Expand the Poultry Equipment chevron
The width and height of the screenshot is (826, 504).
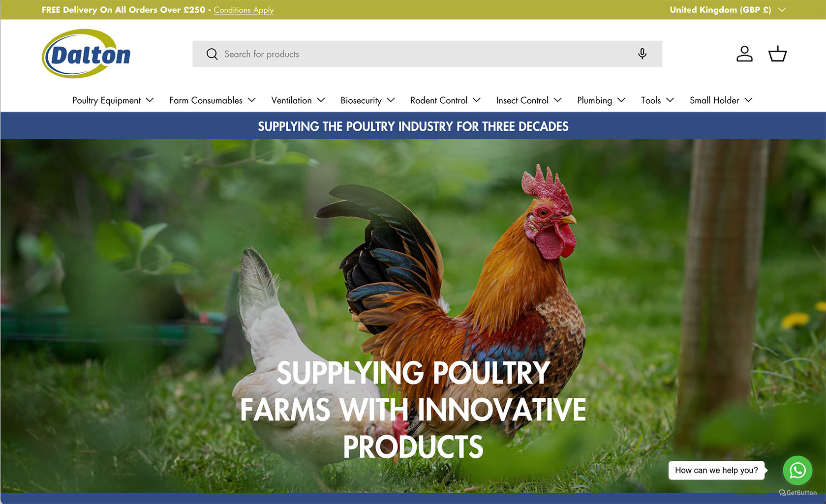(150, 100)
